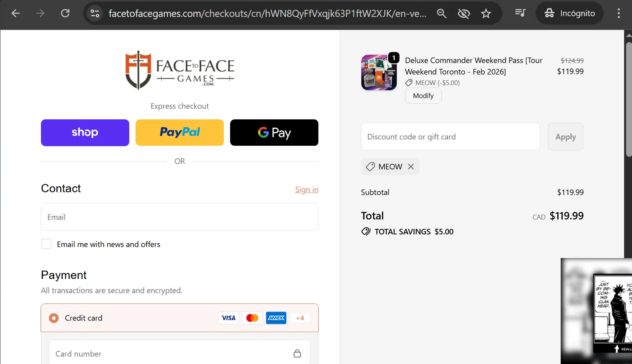The width and height of the screenshot is (632, 364).
Task: Click the Amex card icon
Action: pos(276,318)
